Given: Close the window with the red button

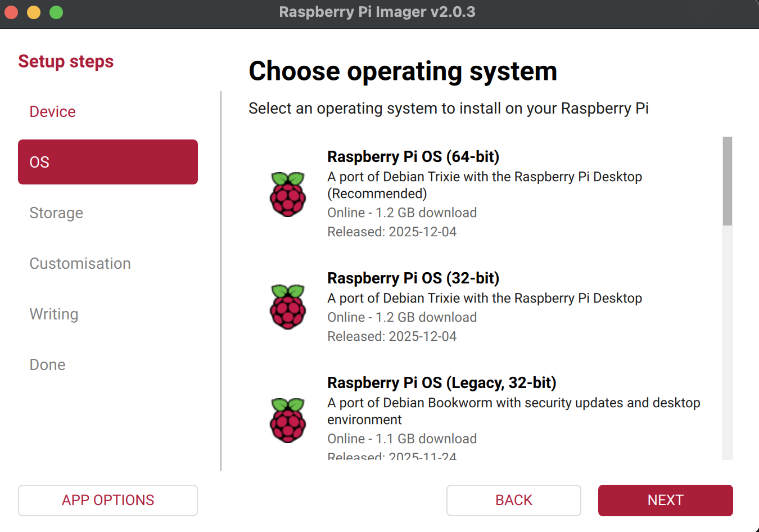Looking at the screenshot, I should [11, 12].
